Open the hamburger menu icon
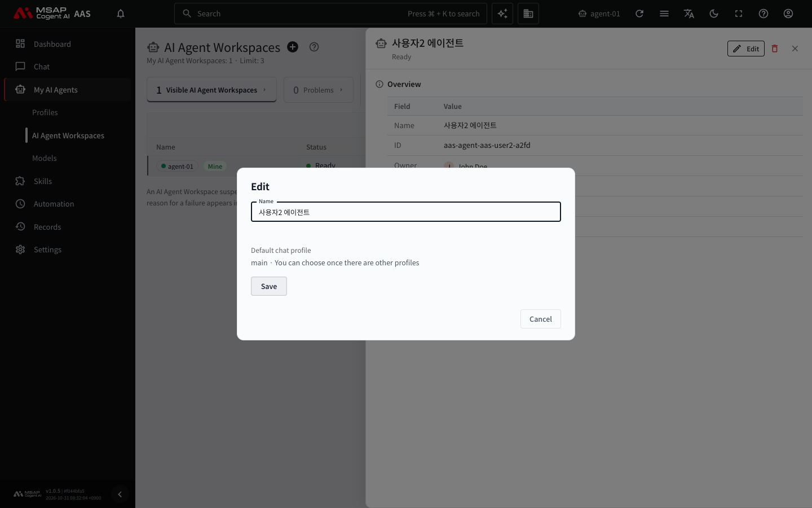The height and width of the screenshot is (508, 812). tap(664, 14)
